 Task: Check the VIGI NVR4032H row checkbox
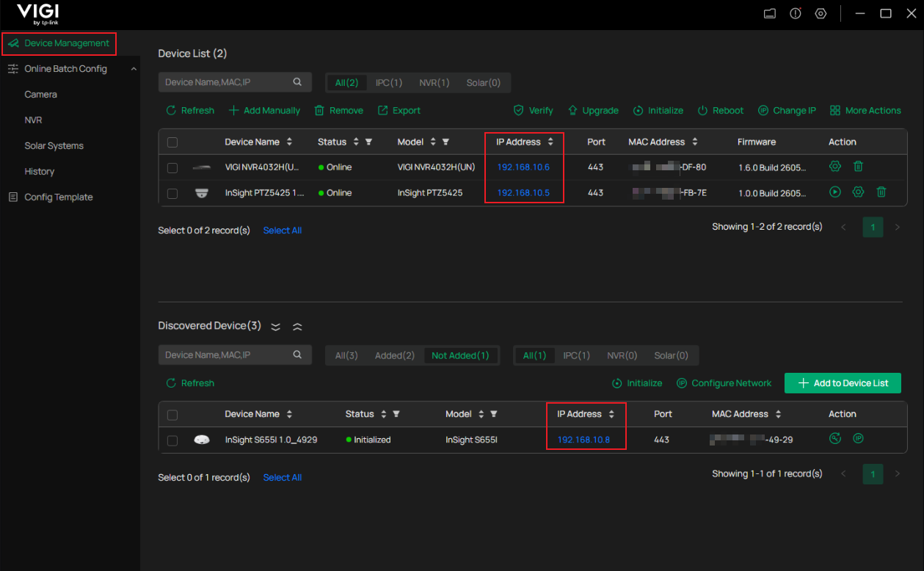click(x=172, y=167)
